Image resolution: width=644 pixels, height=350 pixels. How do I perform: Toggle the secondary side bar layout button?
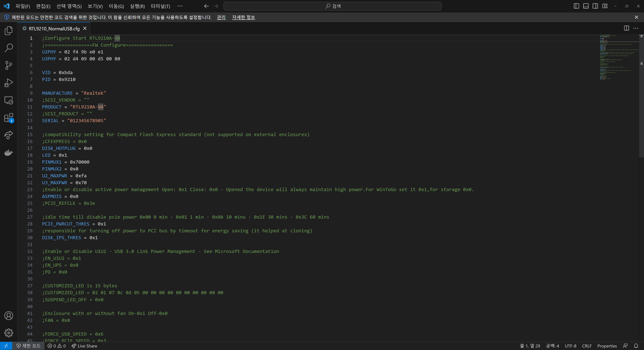point(595,6)
